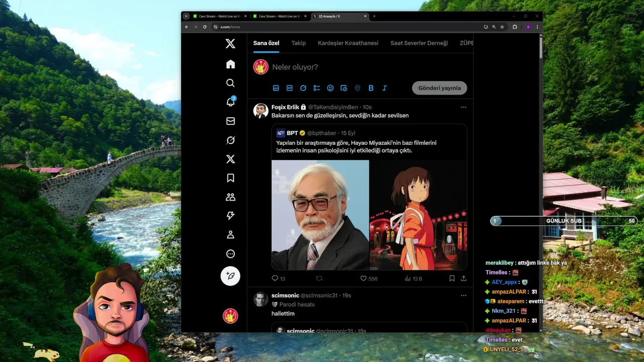Click the GÜNLÜK SUB progress bar
Viewport: 644px width, 362px height.
pyautogui.click(x=564, y=221)
